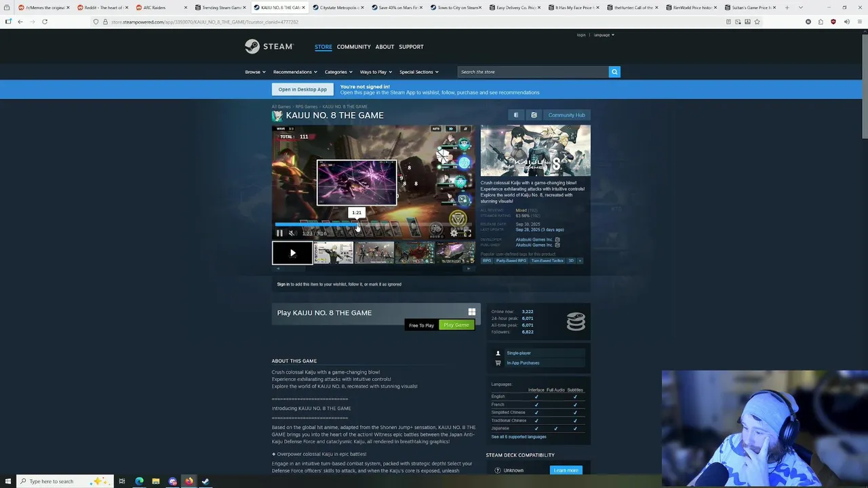The height and width of the screenshot is (488, 868).
Task: Switch to Trending Steam Games tab
Action: 220,7
